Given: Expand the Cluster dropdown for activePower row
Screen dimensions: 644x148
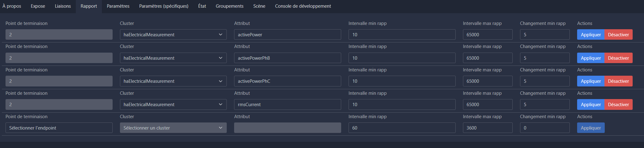Looking at the screenshot, I should coord(173,35).
